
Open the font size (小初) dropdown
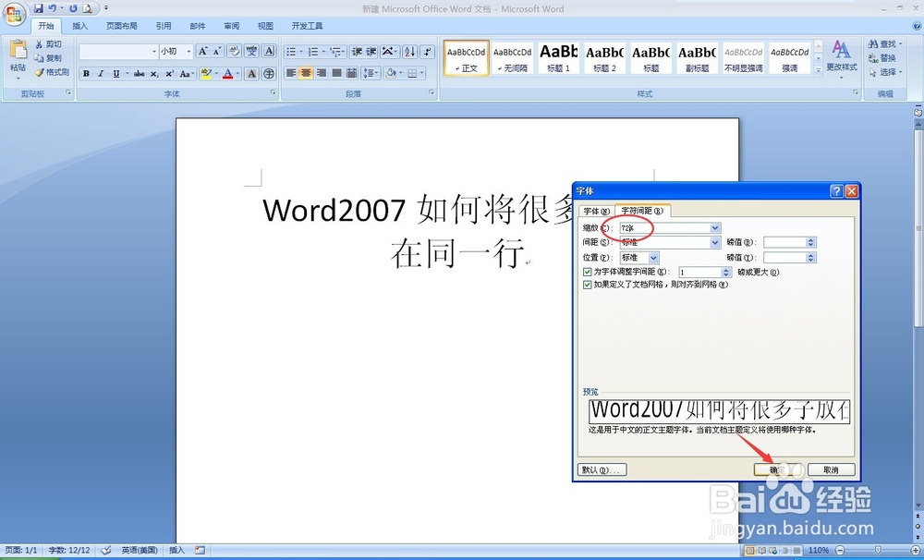coord(188,51)
